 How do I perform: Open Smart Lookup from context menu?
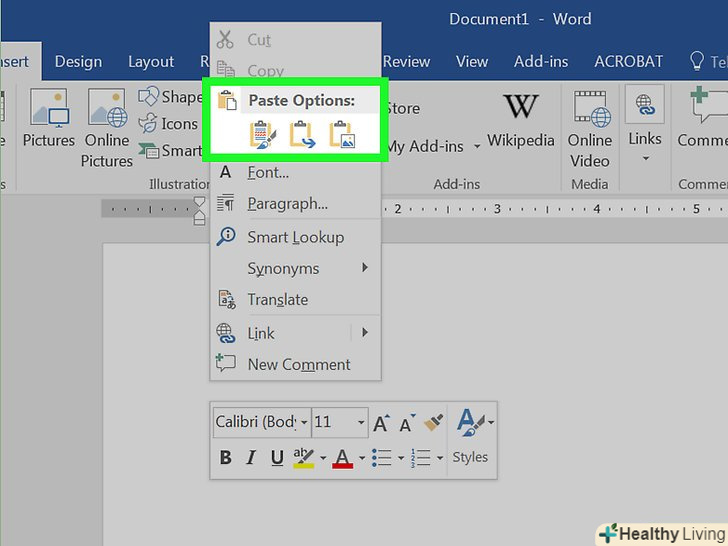click(295, 237)
